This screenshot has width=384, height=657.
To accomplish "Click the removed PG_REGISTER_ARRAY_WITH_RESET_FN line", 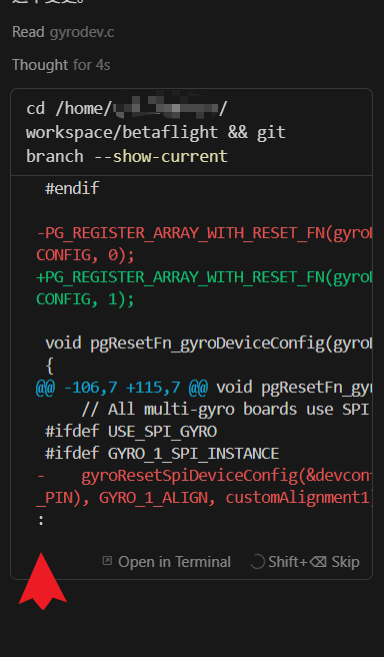I will click(205, 233).
